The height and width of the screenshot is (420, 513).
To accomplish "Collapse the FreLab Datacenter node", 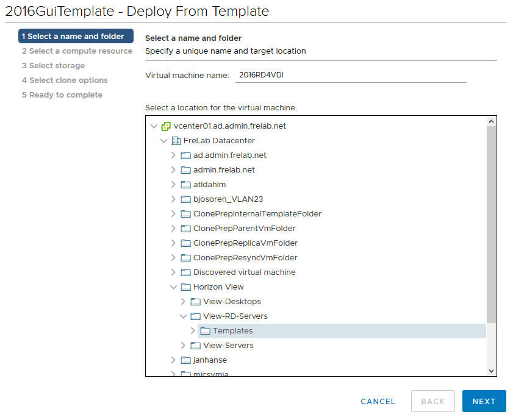I will point(163,141).
